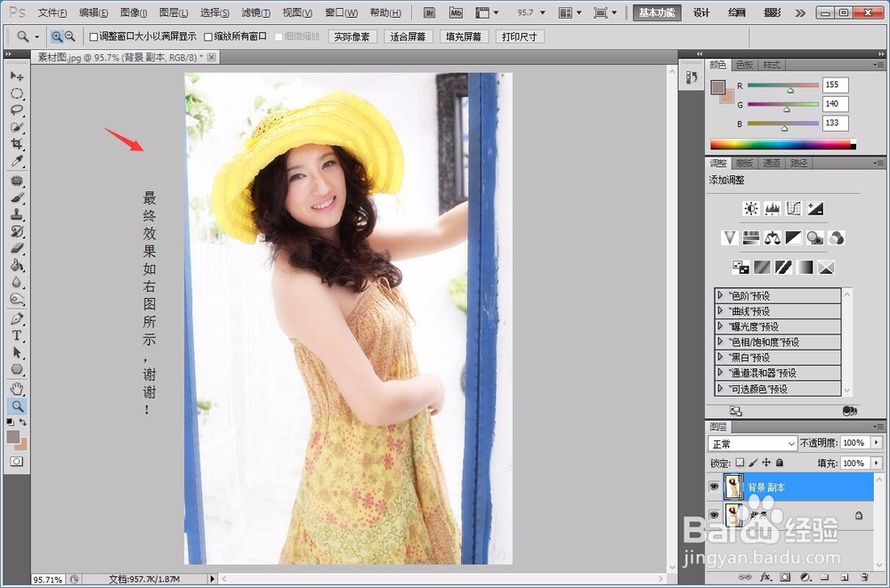Select the Spot Healing Brush tool
Viewport: 890px width, 588px height.
pyautogui.click(x=17, y=181)
